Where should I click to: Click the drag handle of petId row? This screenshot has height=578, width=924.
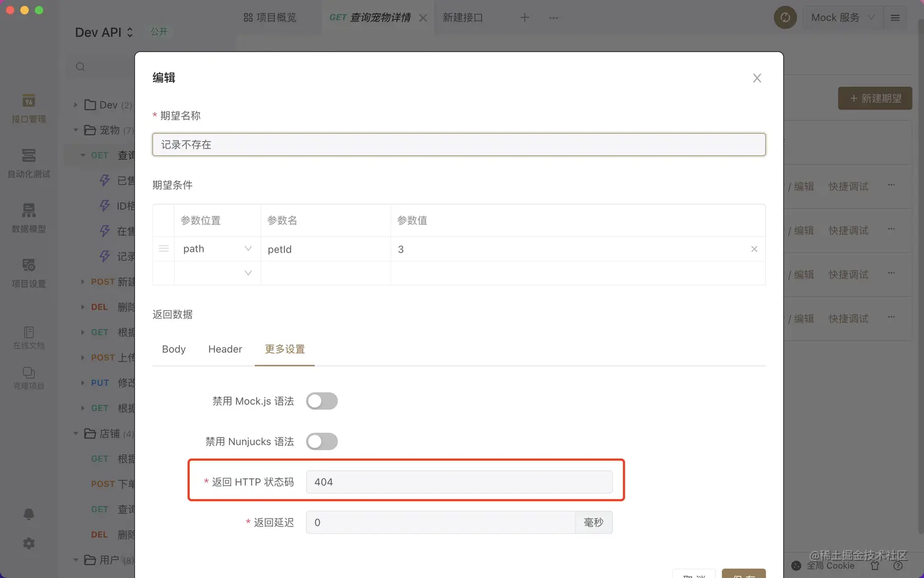coord(164,249)
